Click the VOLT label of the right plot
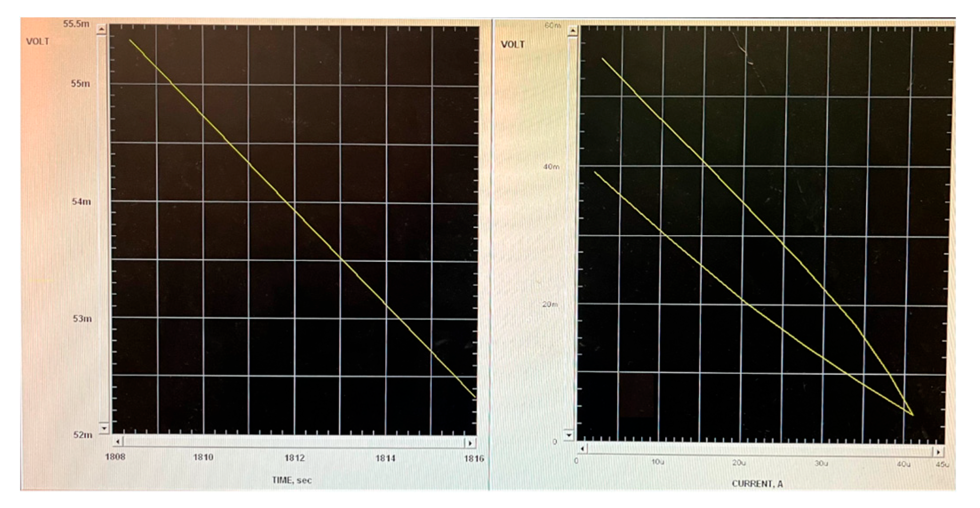This screenshot has width=980, height=508. (x=513, y=45)
